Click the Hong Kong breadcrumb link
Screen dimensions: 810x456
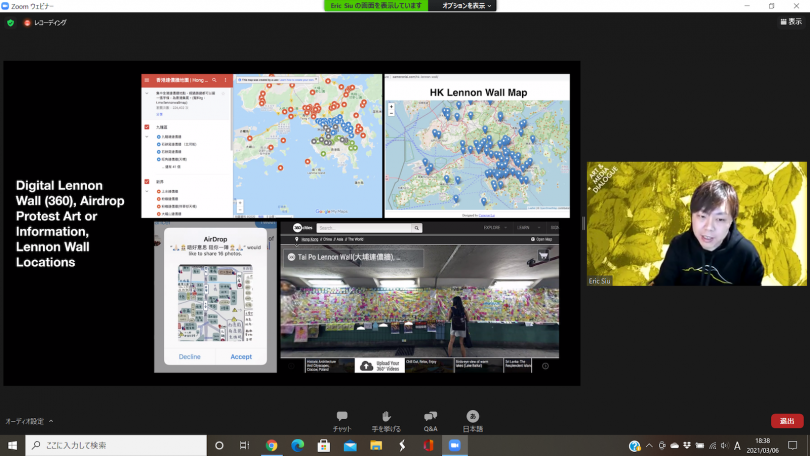coord(309,240)
